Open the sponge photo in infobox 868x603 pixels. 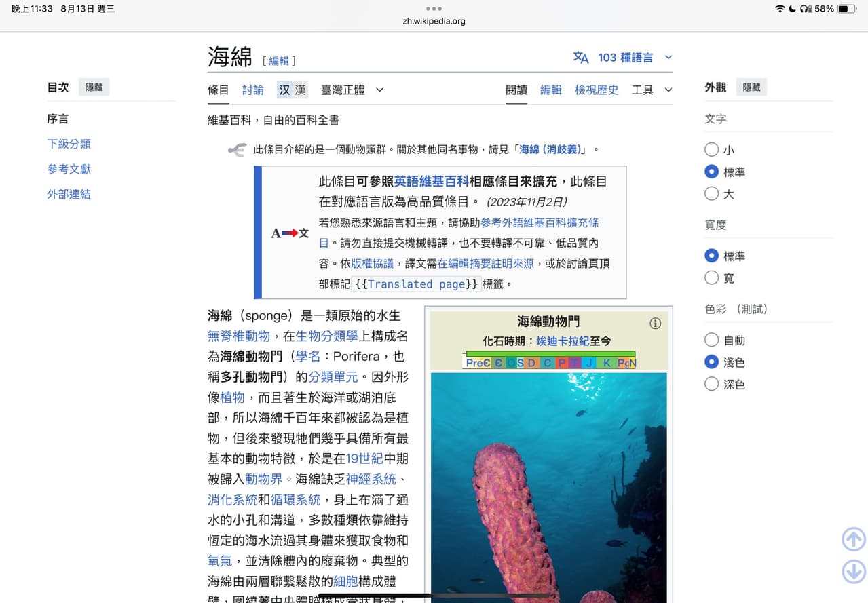(548, 488)
